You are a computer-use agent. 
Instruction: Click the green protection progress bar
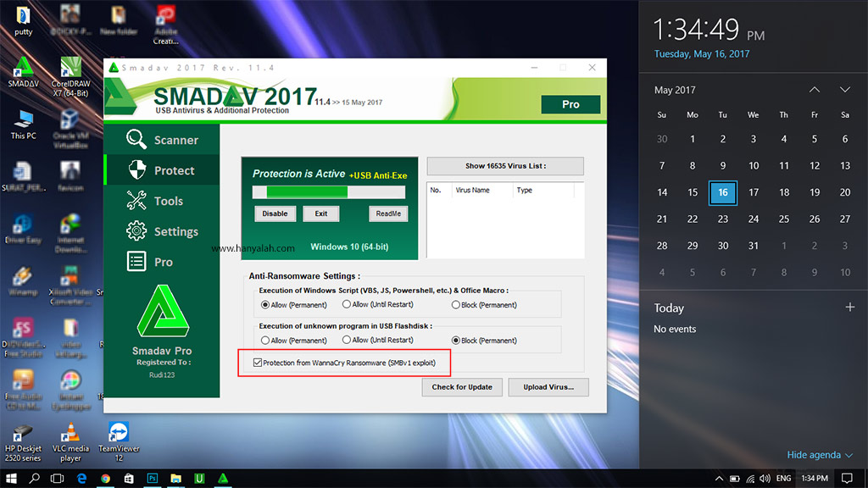[x=329, y=192]
